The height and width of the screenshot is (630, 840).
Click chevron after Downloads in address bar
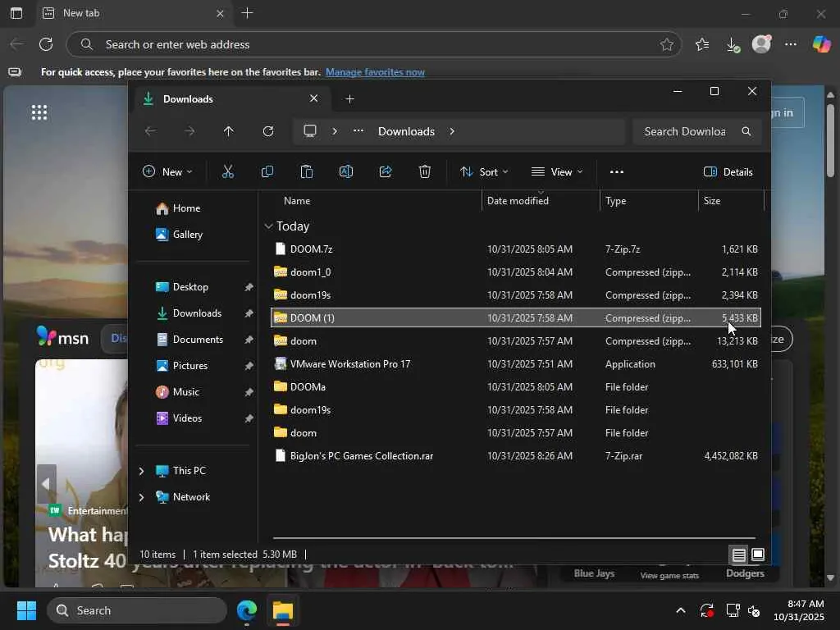coord(452,131)
